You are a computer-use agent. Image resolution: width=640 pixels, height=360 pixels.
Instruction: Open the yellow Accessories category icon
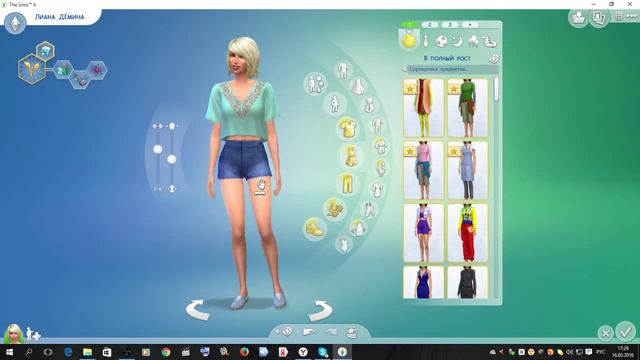click(x=335, y=209)
